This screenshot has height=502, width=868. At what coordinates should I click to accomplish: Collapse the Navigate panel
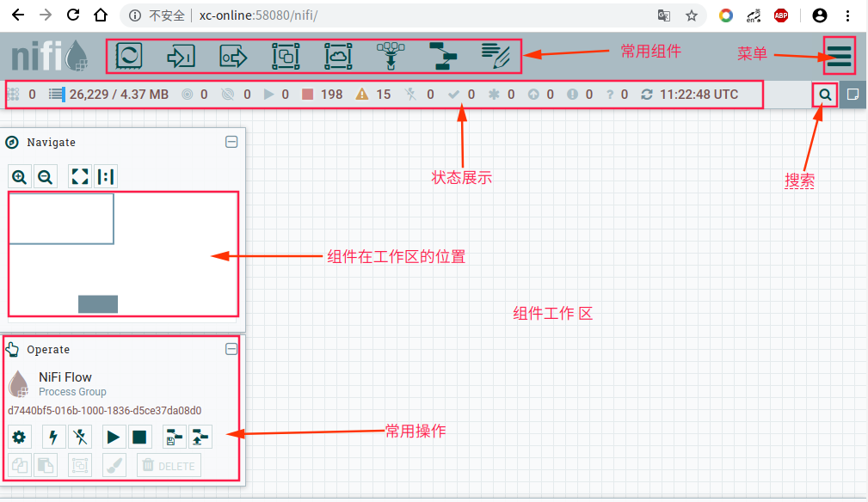[x=231, y=142]
